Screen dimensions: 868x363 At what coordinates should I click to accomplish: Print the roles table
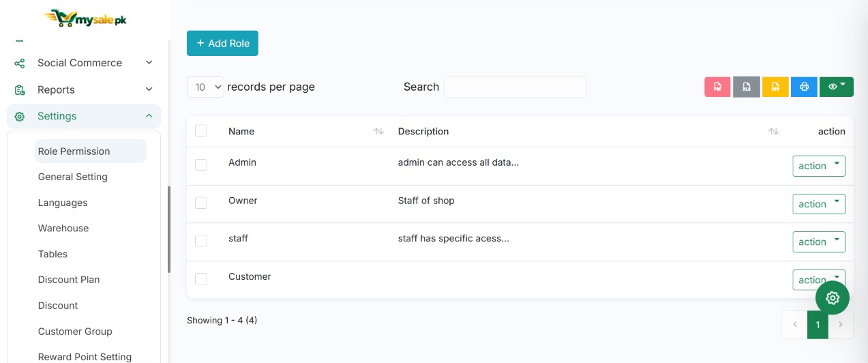coord(804,87)
